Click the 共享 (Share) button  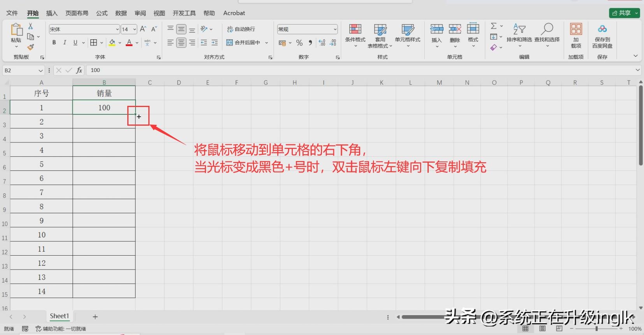[x=621, y=13]
